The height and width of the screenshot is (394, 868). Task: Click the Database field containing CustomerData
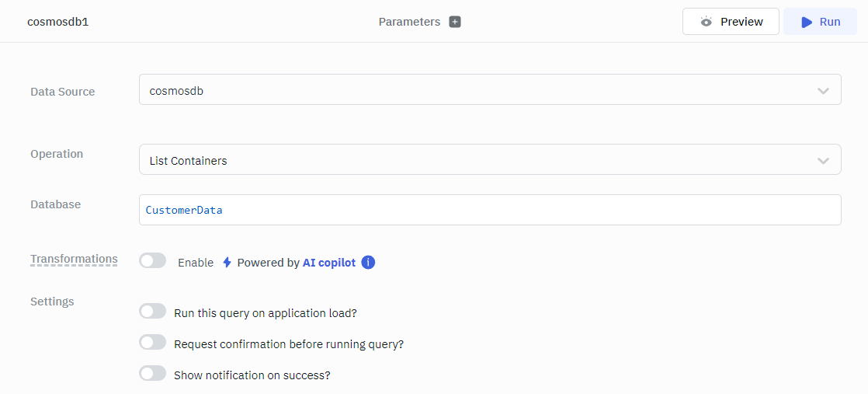click(489, 210)
